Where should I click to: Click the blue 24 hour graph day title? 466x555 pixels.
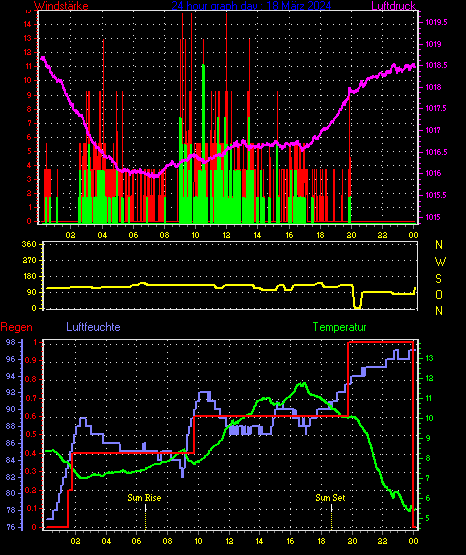(251, 6)
